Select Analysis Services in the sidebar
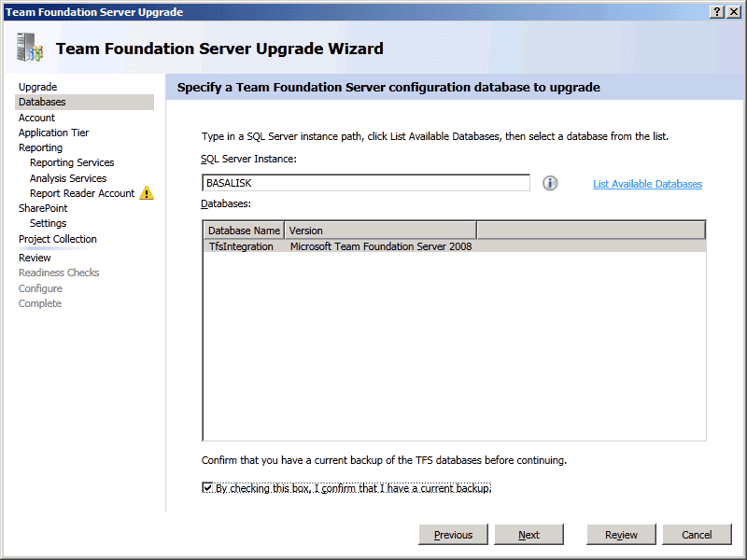This screenshot has height=560, width=747. click(68, 178)
